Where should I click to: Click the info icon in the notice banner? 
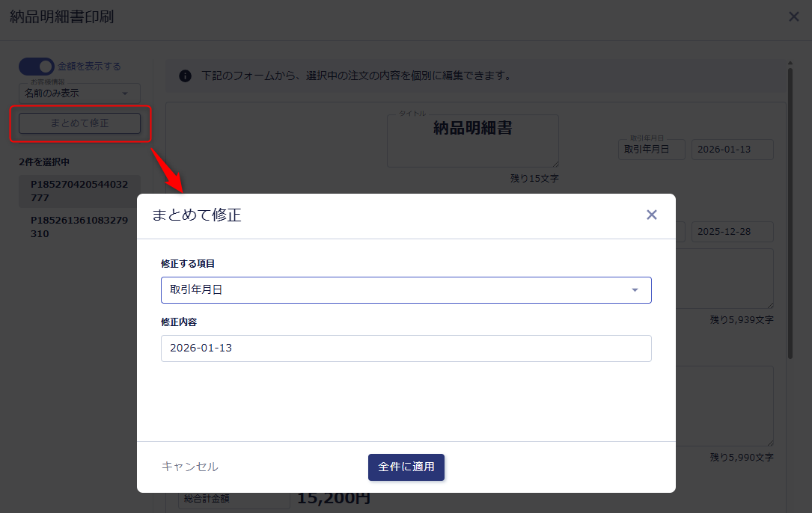point(185,76)
